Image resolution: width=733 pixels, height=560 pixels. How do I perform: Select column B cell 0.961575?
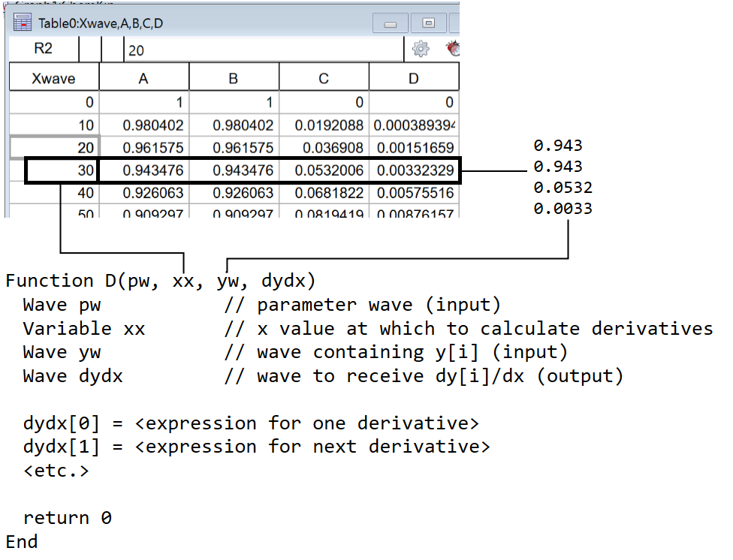(234, 148)
